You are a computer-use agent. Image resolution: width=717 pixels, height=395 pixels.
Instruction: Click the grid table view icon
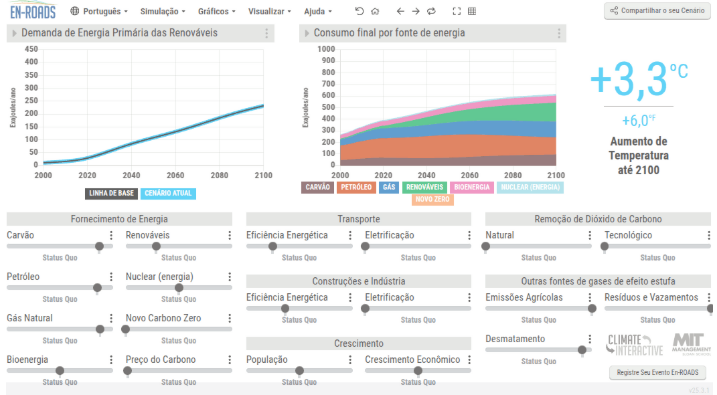[x=472, y=11]
